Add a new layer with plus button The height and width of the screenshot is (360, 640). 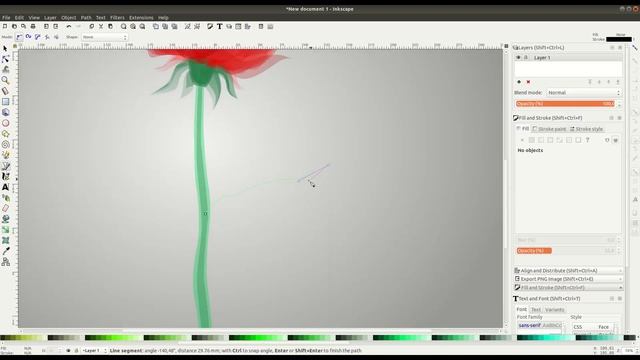click(x=519, y=82)
